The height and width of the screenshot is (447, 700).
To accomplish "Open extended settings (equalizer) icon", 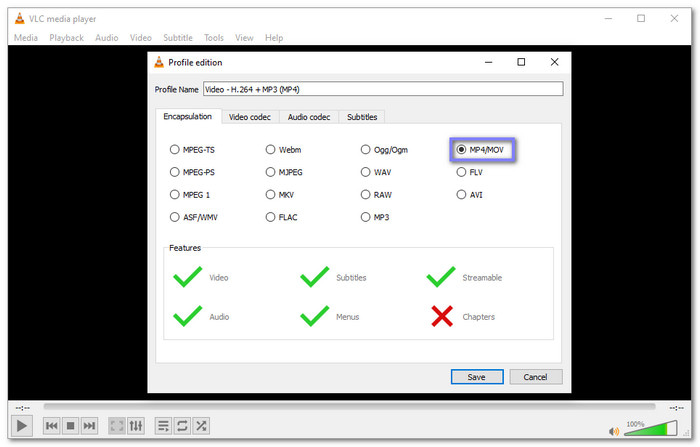I will click(x=136, y=426).
